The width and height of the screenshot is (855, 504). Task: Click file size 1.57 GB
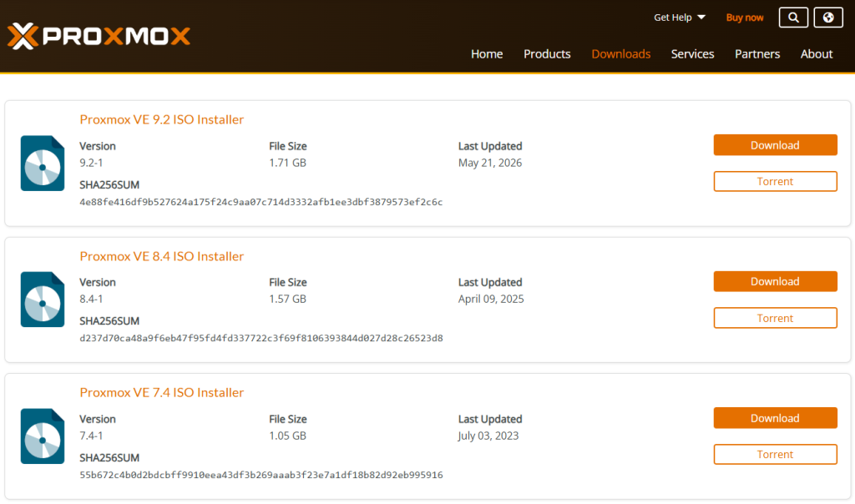click(287, 299)
